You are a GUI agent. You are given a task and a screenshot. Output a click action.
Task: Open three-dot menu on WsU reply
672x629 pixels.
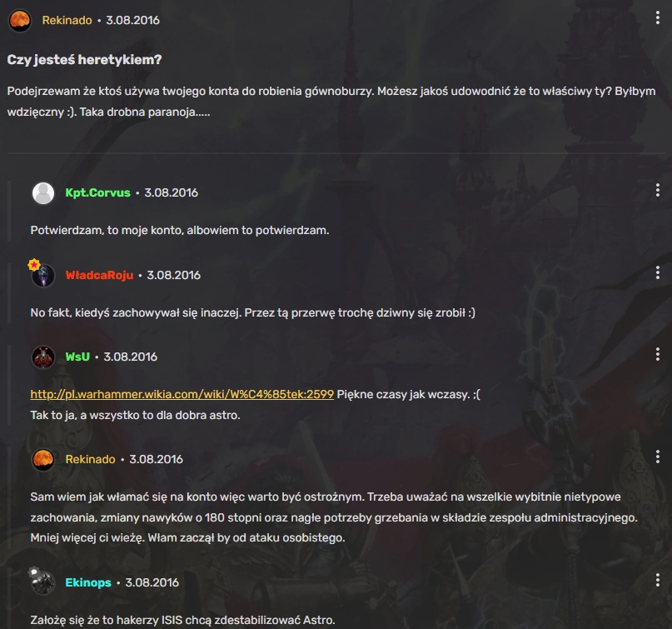point(658,354)
